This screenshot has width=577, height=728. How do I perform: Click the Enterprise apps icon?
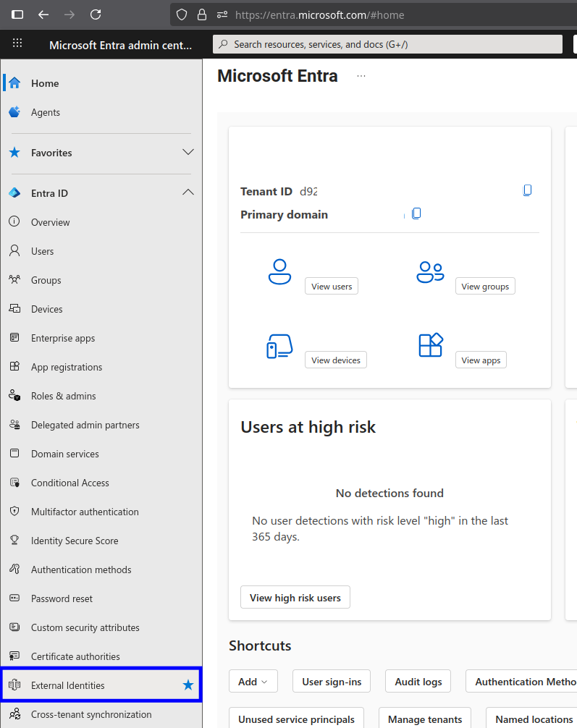(14, 337)
